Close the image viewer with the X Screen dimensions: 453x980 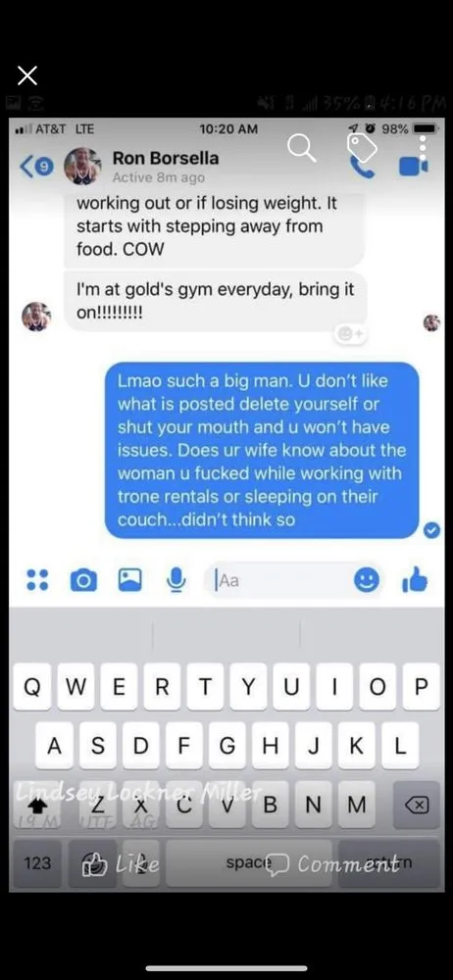tap(26, 75)
